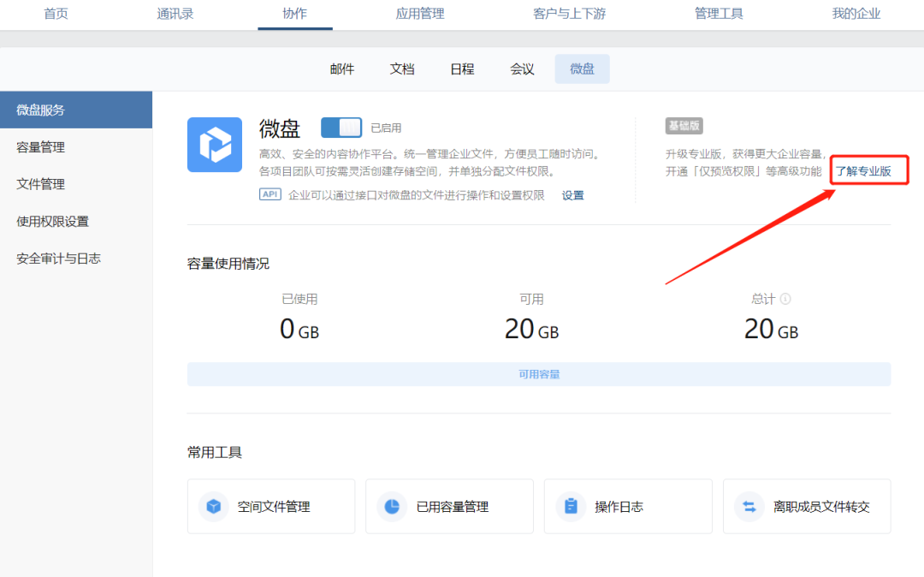
Task: Click the 基础版 version badge
Action: [x=684, y=126]
